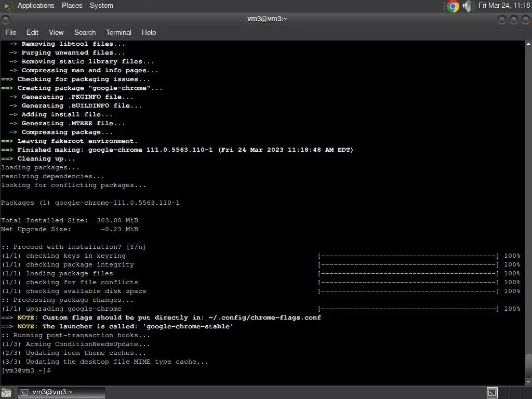Click the 'Proceed with installation? [Y/n]' line
The image size is (532, 399).
pyautogui.click(x=73, y=247)
